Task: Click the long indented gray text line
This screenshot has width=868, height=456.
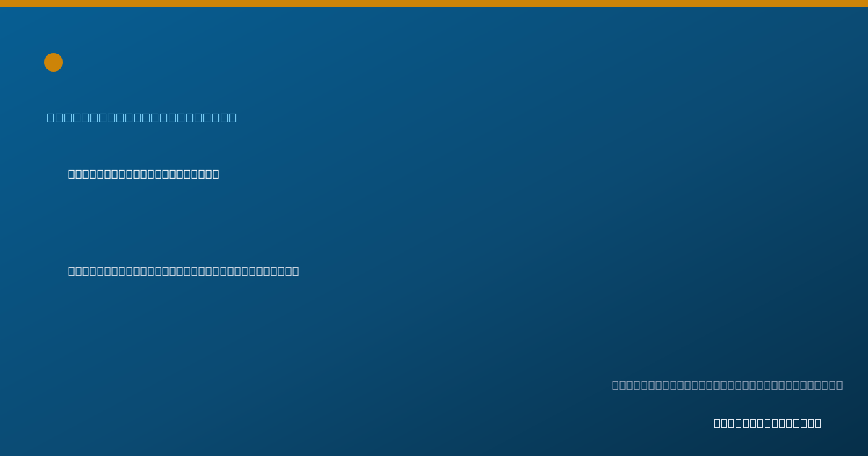Action: point(183,271)
